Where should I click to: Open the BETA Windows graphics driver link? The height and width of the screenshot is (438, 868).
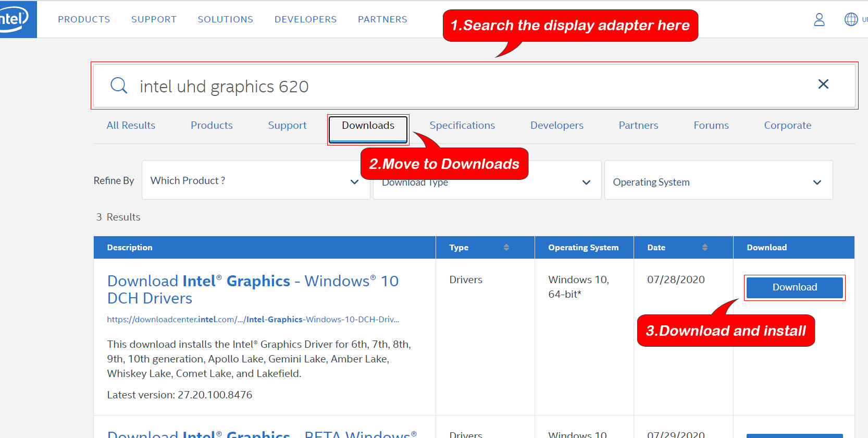262,434
